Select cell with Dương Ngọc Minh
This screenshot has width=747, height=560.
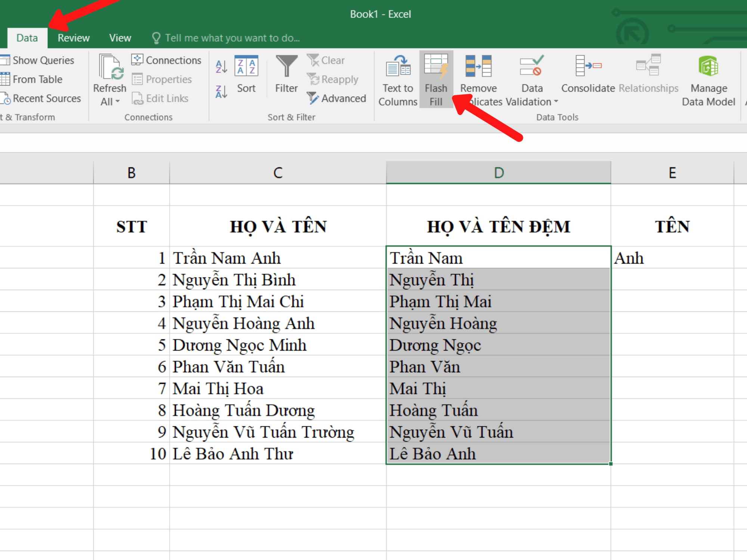coord(278,345)
